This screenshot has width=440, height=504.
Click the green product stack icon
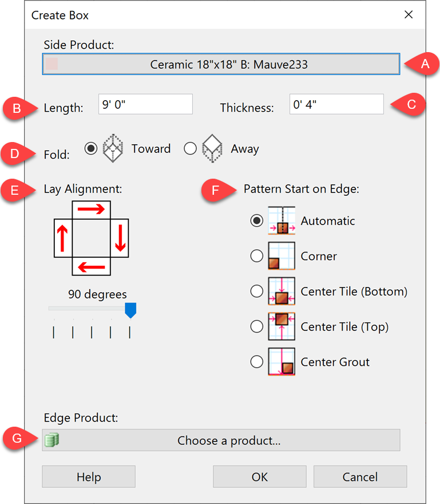coord(51,440)
